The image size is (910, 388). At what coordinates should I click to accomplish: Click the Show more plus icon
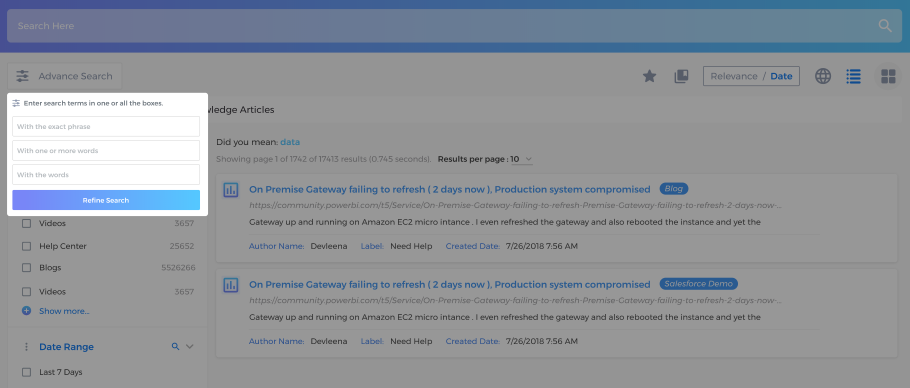(26, 311)
